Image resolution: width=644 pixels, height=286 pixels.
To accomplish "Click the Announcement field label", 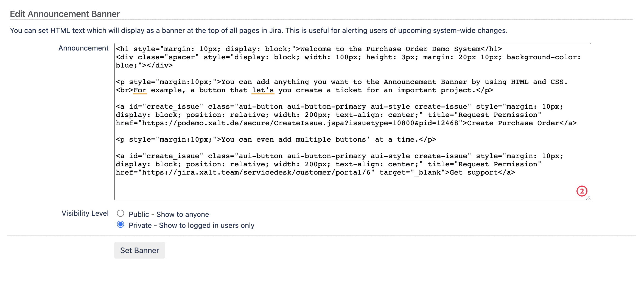I will 83,48.
